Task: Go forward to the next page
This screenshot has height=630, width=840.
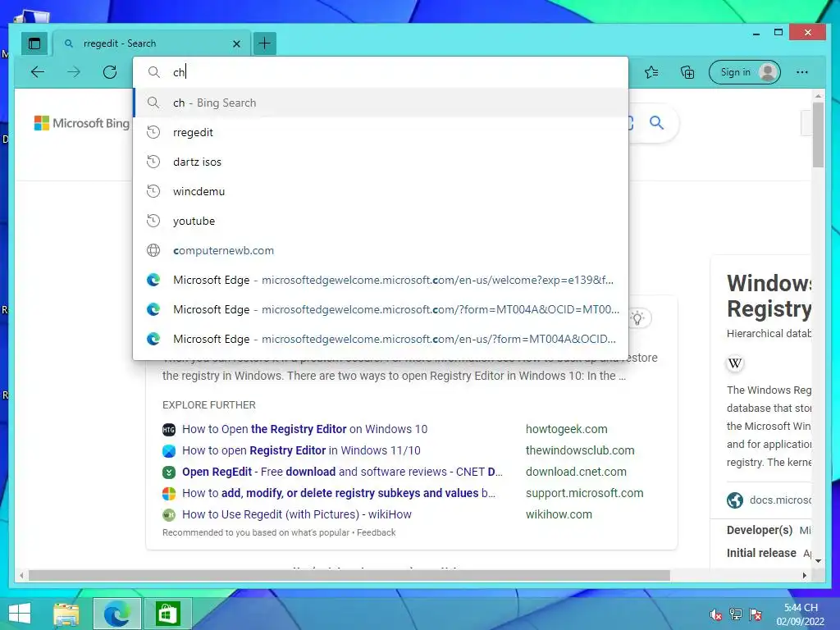Action: coord(74,72)
